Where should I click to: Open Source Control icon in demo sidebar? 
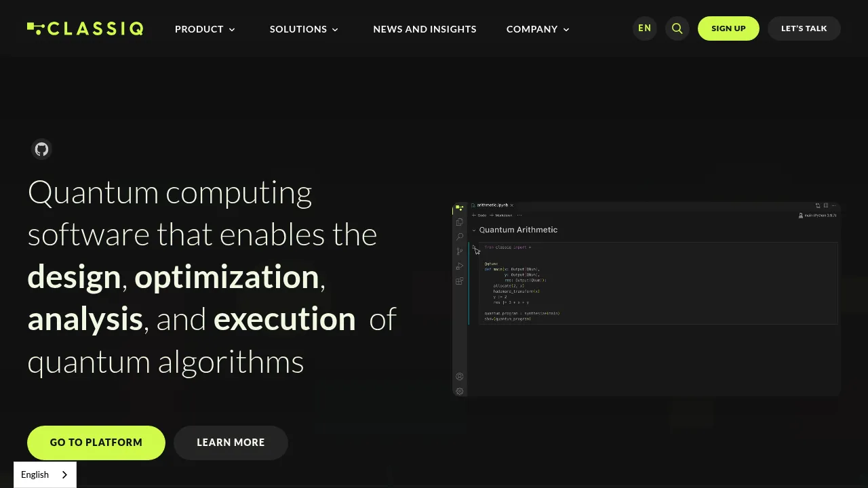pos(460,251)
